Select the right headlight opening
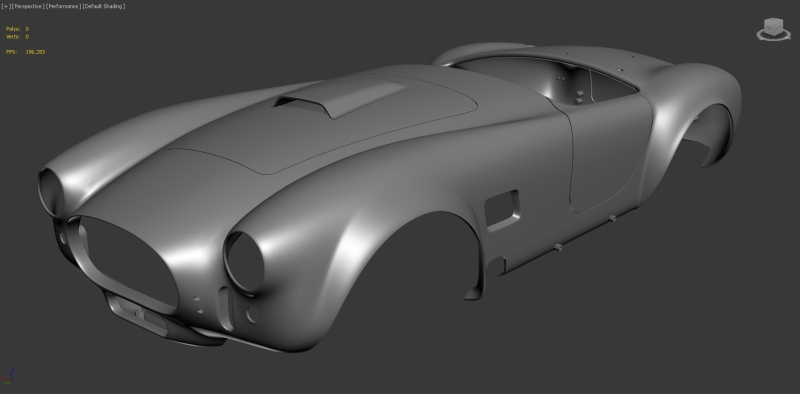 pos(244,262)
